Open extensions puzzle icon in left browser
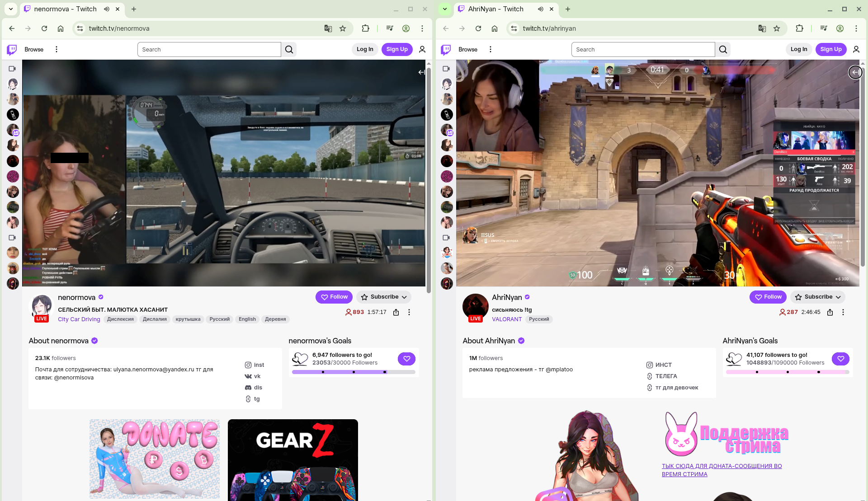Image resolution: width=868 pixels, height=501 pixels. (x=365, y=28)
